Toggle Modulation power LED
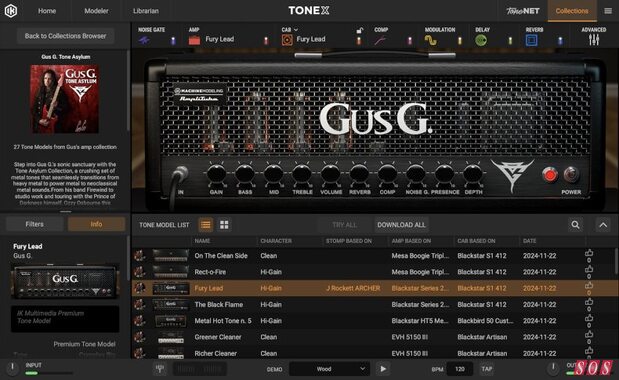The image size is (619, 380). coord(460,40)
